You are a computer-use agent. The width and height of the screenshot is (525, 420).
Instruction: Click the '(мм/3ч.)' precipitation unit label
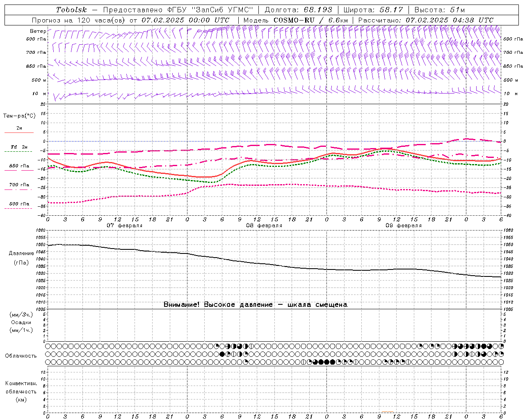[x=21, y=315]
